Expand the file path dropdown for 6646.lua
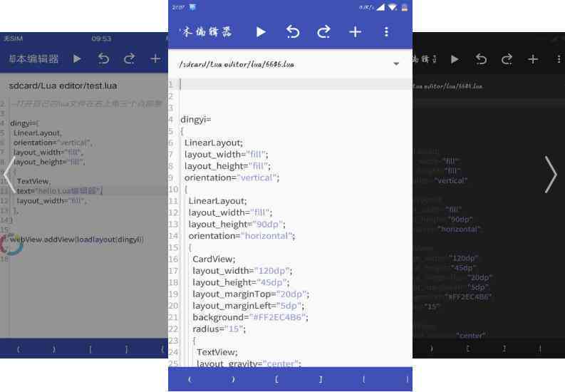This screenshot has width=565, height=392. pos(396,63)
